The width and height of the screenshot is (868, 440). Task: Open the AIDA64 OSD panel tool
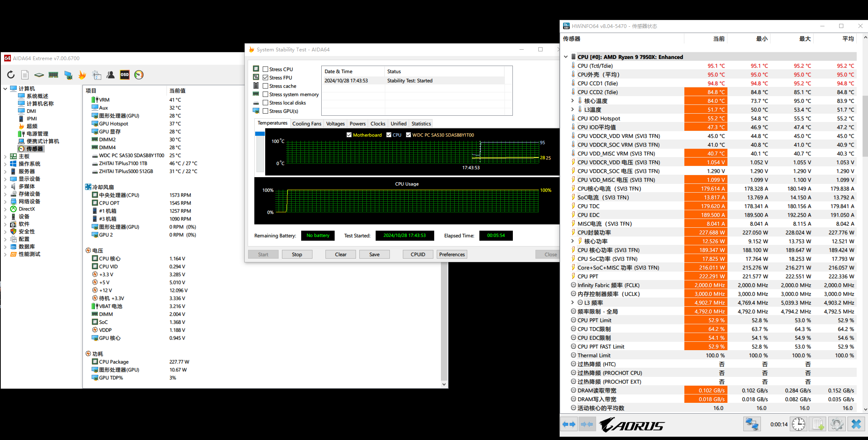[125, 75]
